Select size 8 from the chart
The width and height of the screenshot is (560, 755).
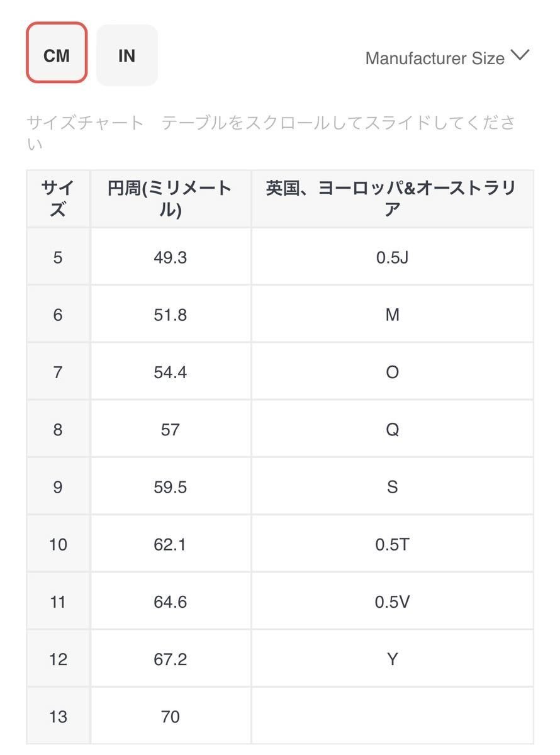click(x=57, y=429)
